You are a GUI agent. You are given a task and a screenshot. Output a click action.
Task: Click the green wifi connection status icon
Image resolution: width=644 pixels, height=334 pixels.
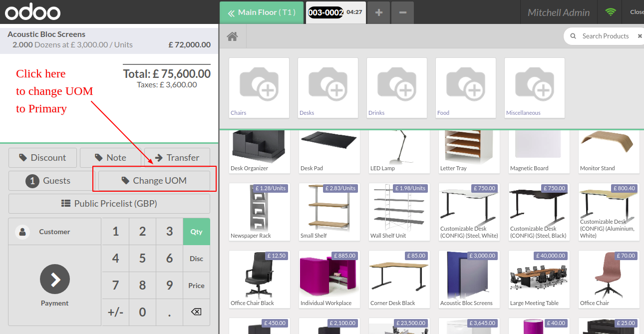611,12
